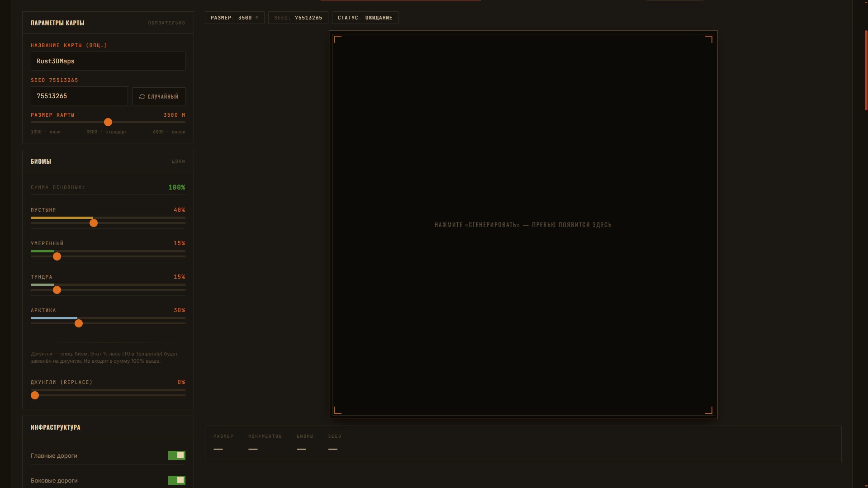Click the Размер: 3500 м status chip

click(x=235, y=18)
